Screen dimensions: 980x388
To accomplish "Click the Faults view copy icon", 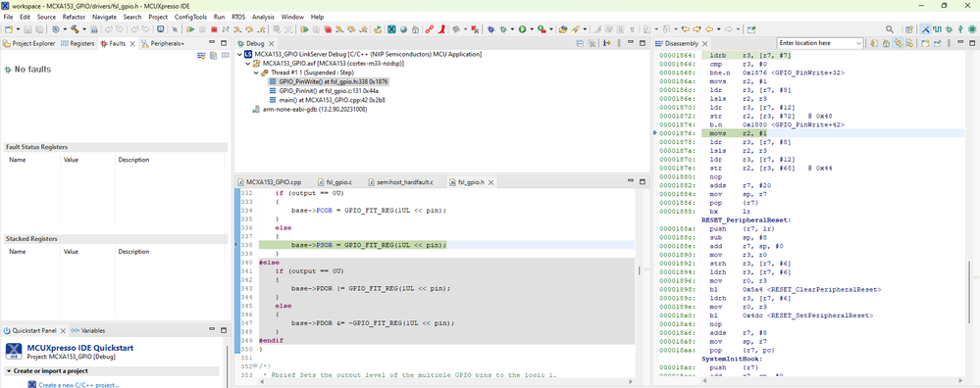I will (x=213, y=56).
